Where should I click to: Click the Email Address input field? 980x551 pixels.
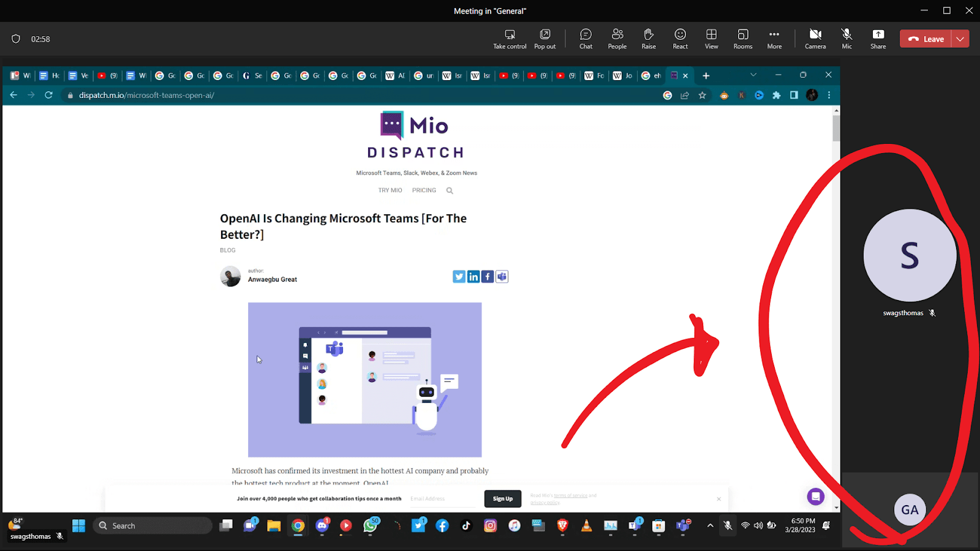click(442, 499)
